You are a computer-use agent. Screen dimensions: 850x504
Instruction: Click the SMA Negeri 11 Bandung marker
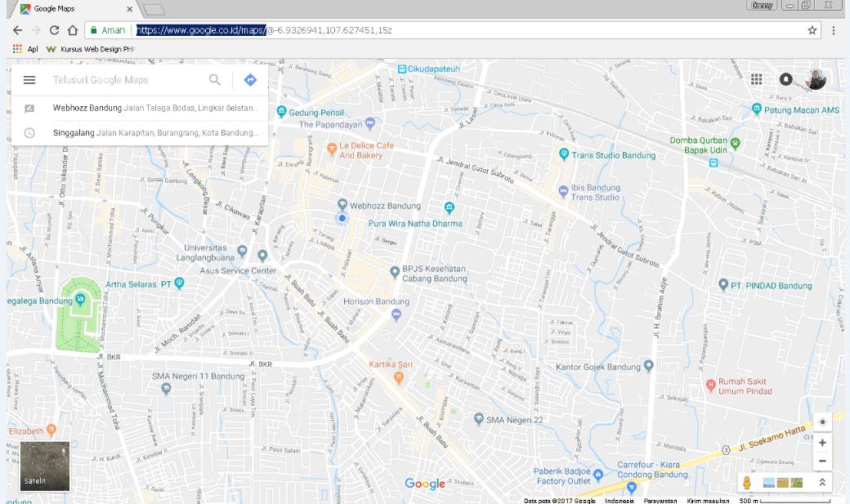[166, 387]
